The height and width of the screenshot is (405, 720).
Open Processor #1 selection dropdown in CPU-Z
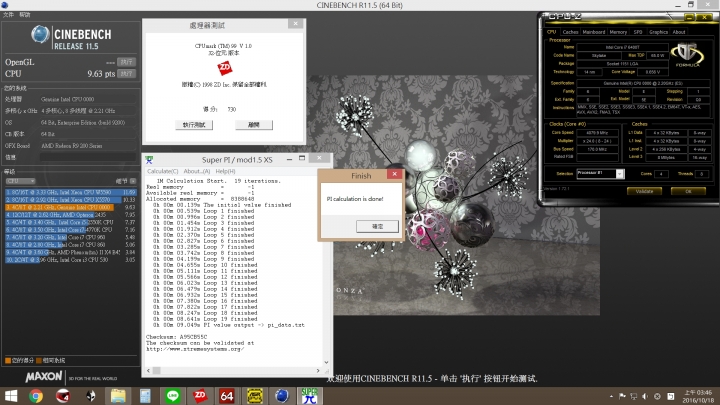tap(619, 174)
